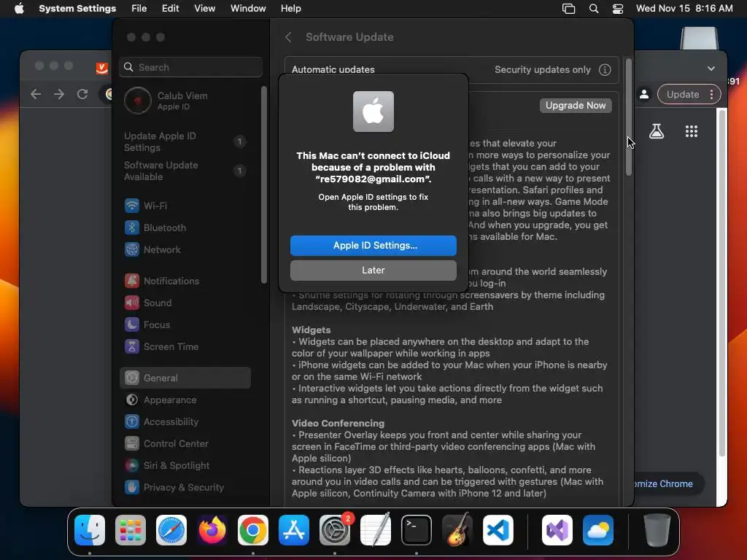This screenshot has width=747, height=560.
Task: Open the System Settings app menu
Action: click(77, 9)
